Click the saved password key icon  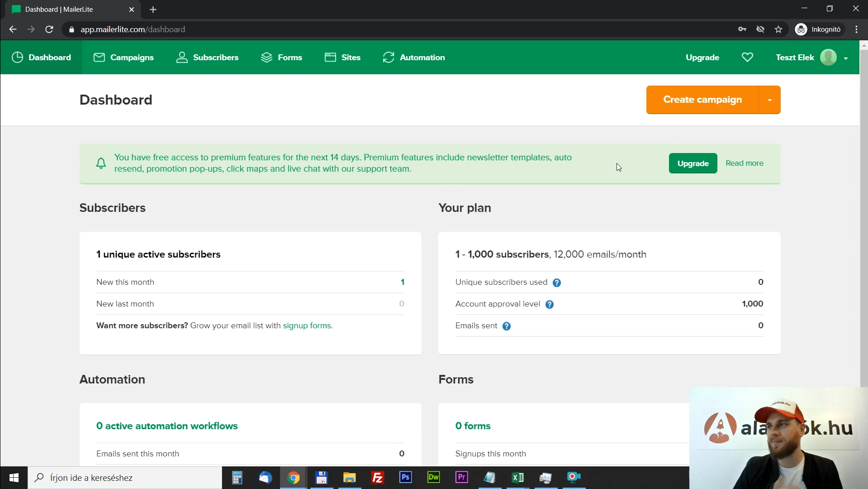coord(742,29)
